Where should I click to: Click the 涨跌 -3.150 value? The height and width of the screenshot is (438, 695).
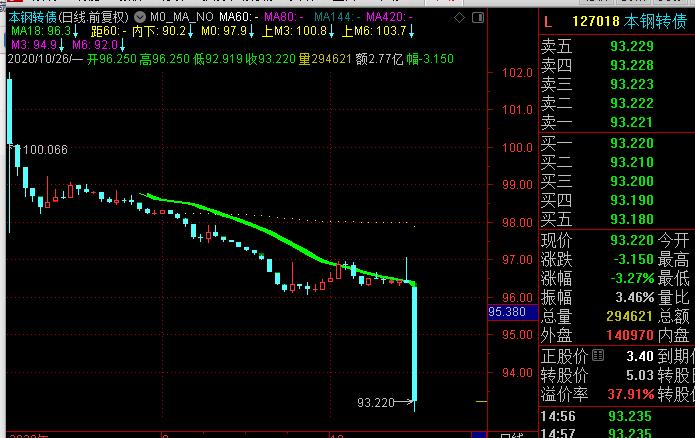click(633, 259)
